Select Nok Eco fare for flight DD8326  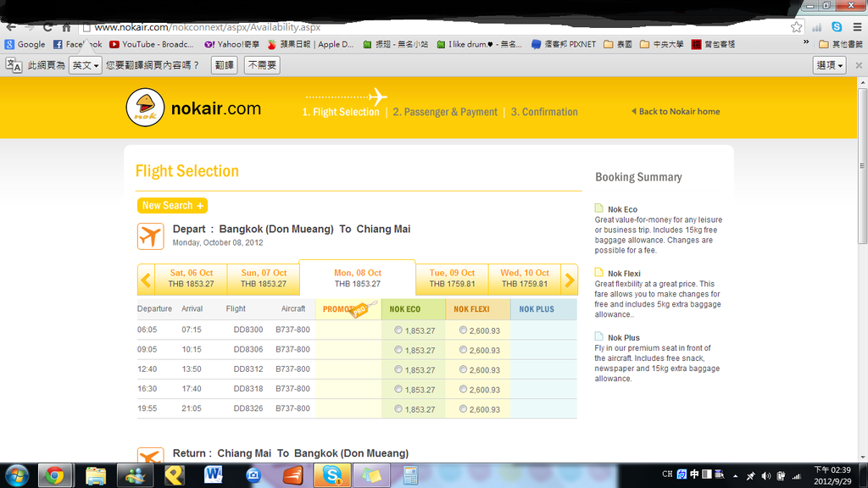[398, 409]
